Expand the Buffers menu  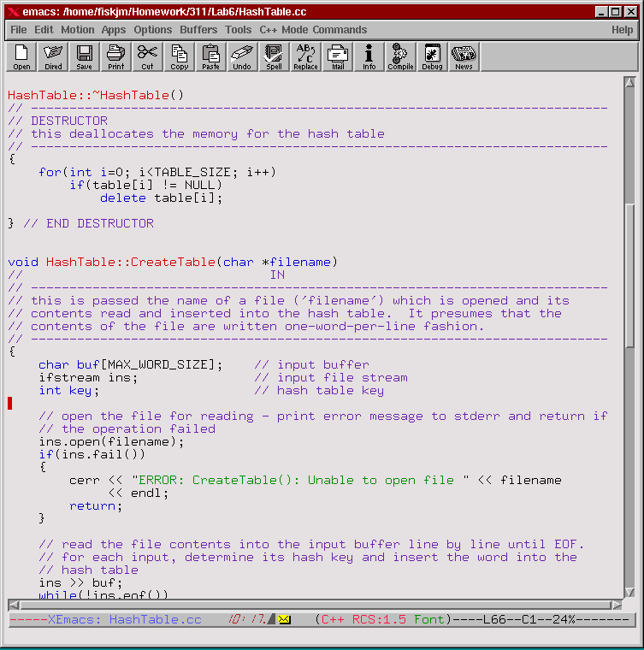(198, 29)
